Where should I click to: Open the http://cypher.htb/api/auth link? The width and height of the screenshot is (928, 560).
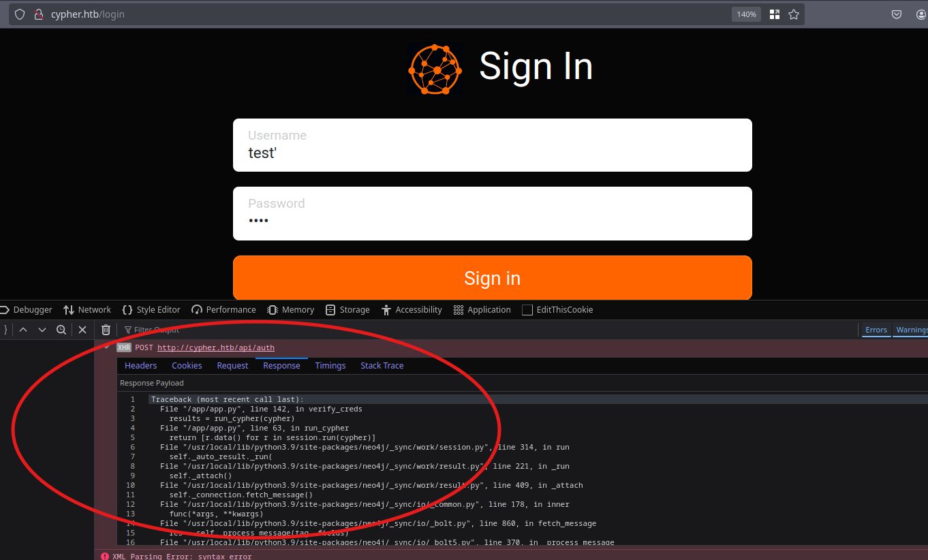(x=215, y=347)
